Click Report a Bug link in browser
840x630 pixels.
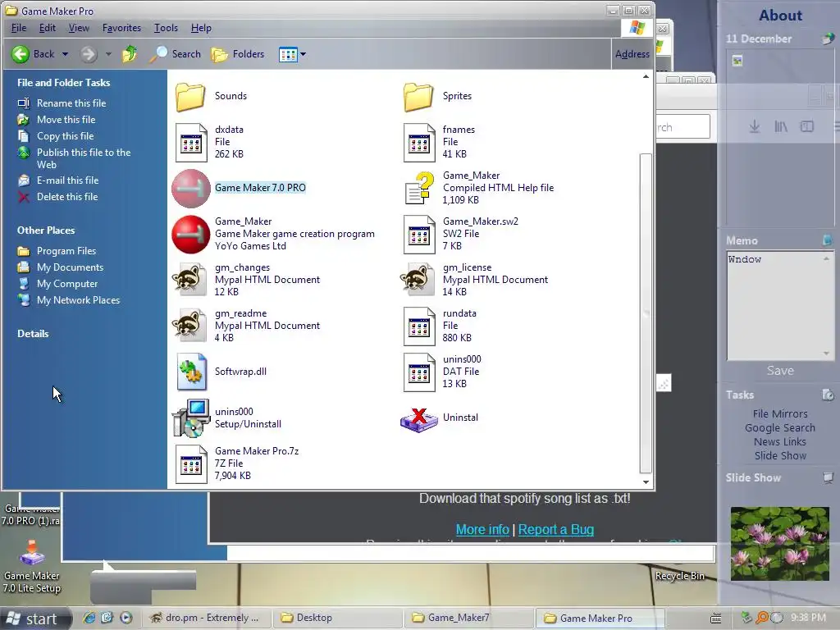(556, 530)
